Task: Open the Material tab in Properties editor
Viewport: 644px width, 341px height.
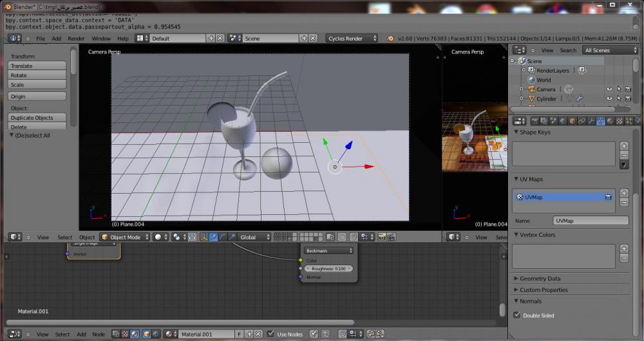Action: click(x=611, y=121)
